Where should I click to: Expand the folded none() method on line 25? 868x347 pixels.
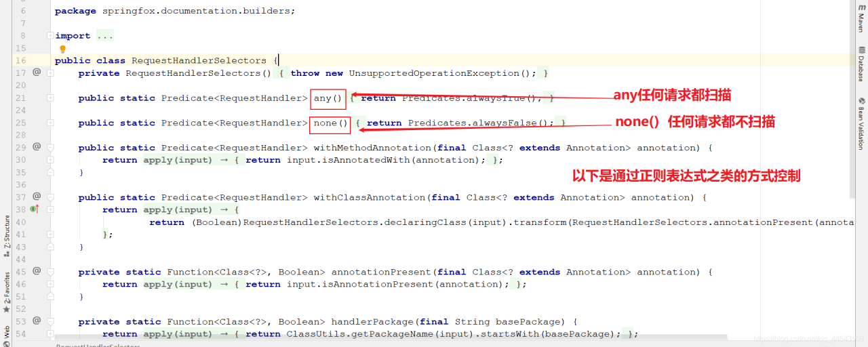coord(50,123)
